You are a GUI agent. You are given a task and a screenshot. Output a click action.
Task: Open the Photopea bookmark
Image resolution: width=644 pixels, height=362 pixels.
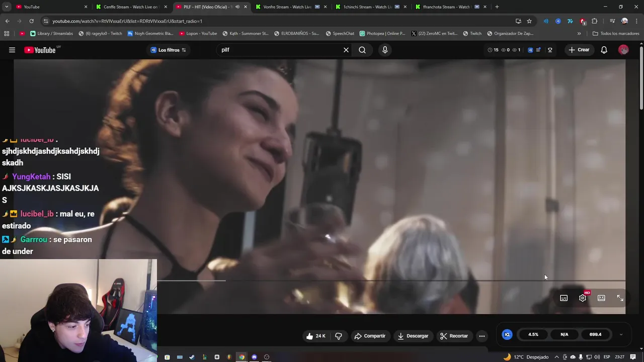[x=382, y=34]
